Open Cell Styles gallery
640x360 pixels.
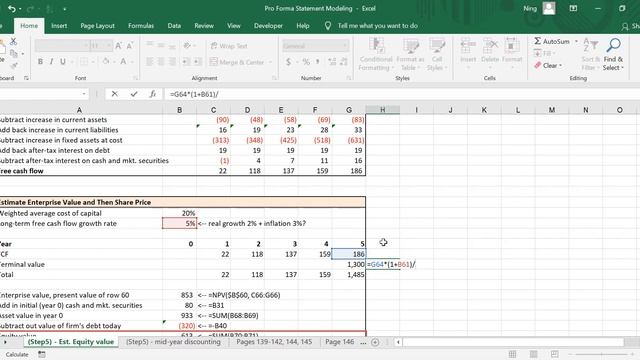pos(436,54)
